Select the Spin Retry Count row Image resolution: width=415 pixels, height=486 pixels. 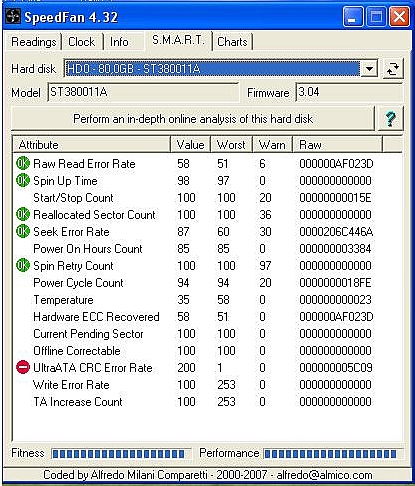207,266
